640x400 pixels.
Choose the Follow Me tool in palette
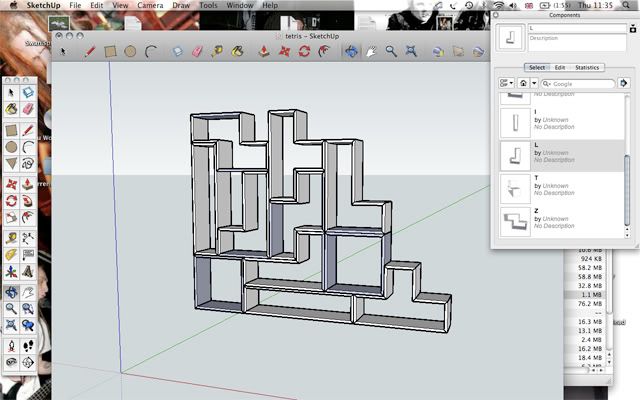coord(28,201)
